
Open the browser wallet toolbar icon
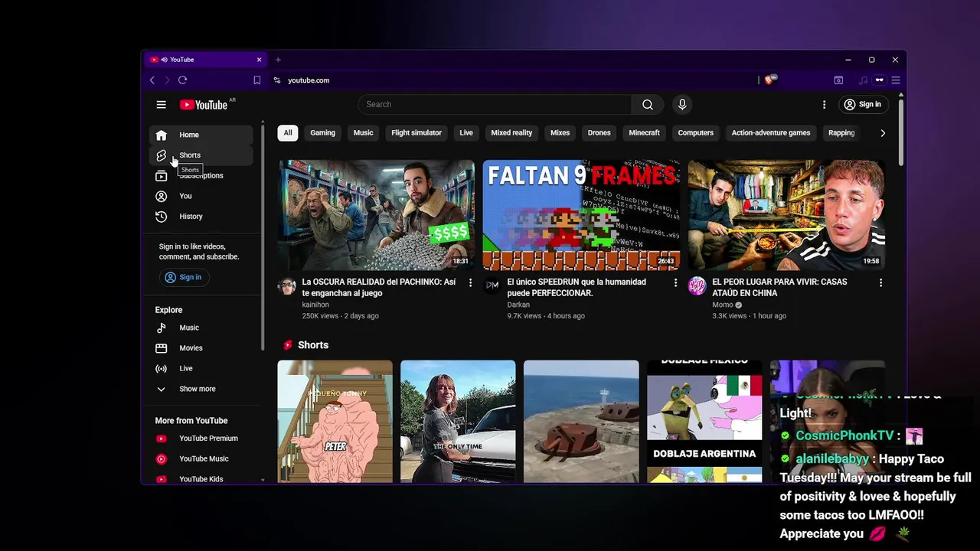click(x=838, y=80)
